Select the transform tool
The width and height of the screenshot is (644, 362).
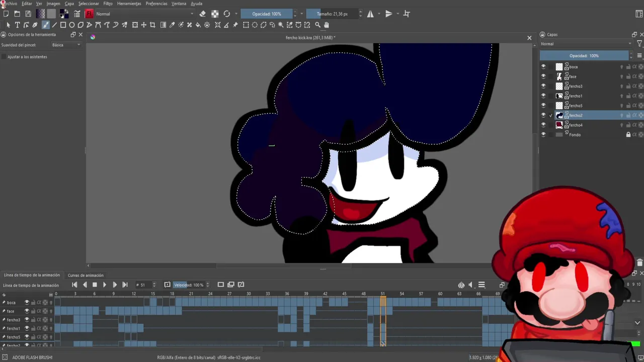point(135,25)
